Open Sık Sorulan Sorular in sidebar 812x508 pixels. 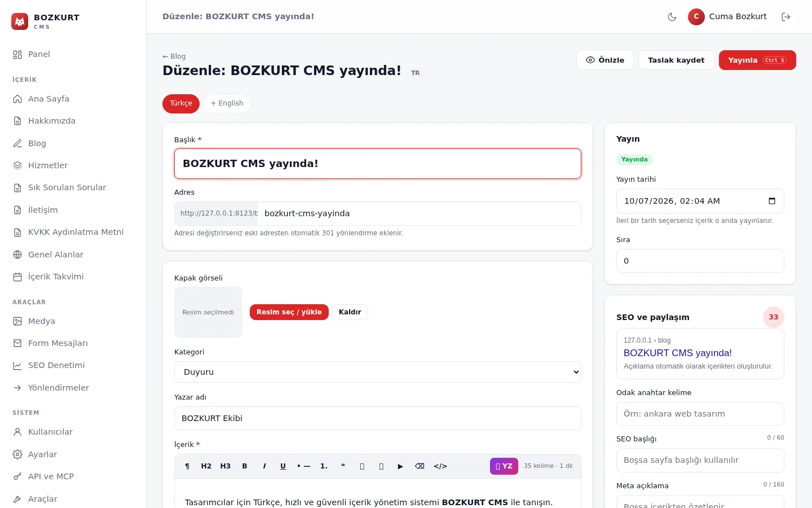pos(73,187)
